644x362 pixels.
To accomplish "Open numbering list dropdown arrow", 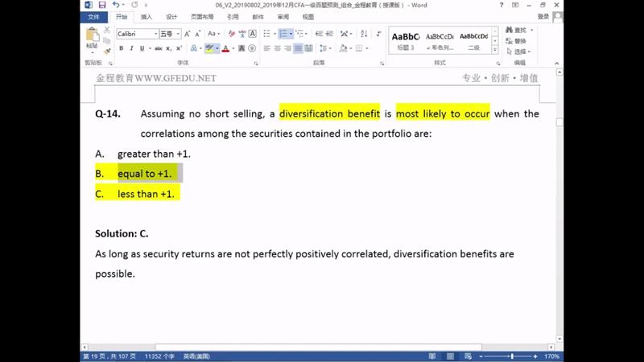I will [291, 34].
